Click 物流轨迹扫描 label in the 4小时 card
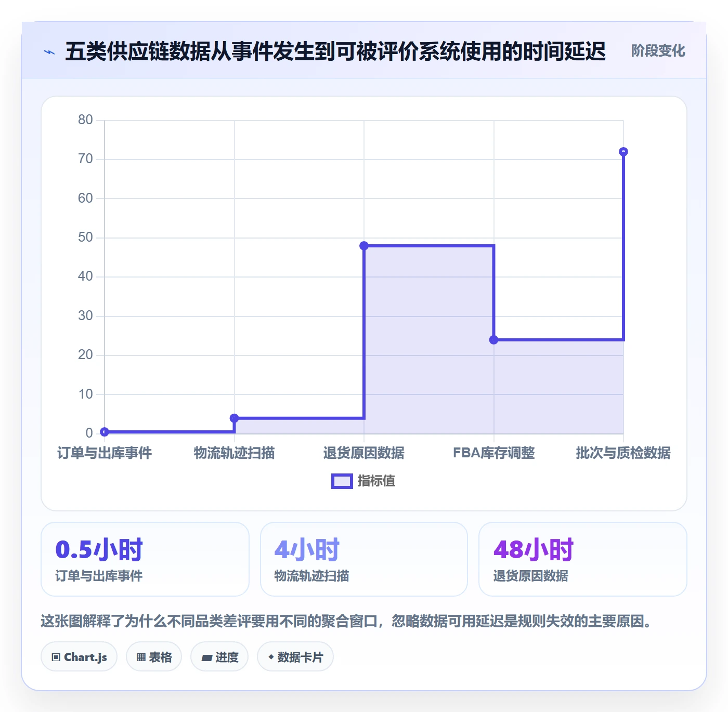Image resolution: width=728 pixels, height=712 pixels. point(312,576)
